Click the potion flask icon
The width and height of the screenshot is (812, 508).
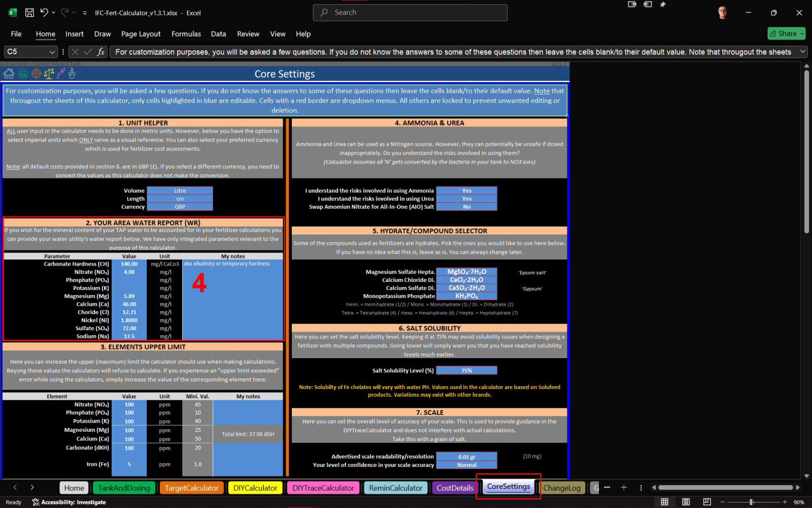click(72, 74)
